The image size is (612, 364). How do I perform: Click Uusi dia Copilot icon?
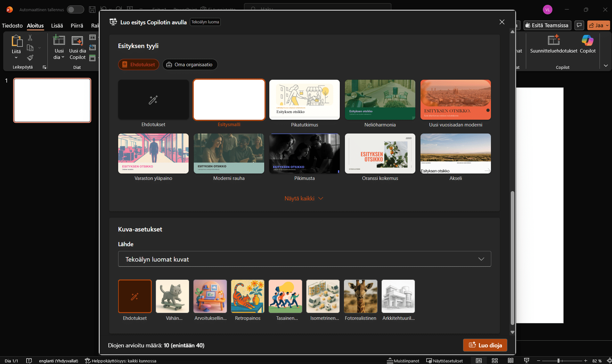click(x=78, y=41)
